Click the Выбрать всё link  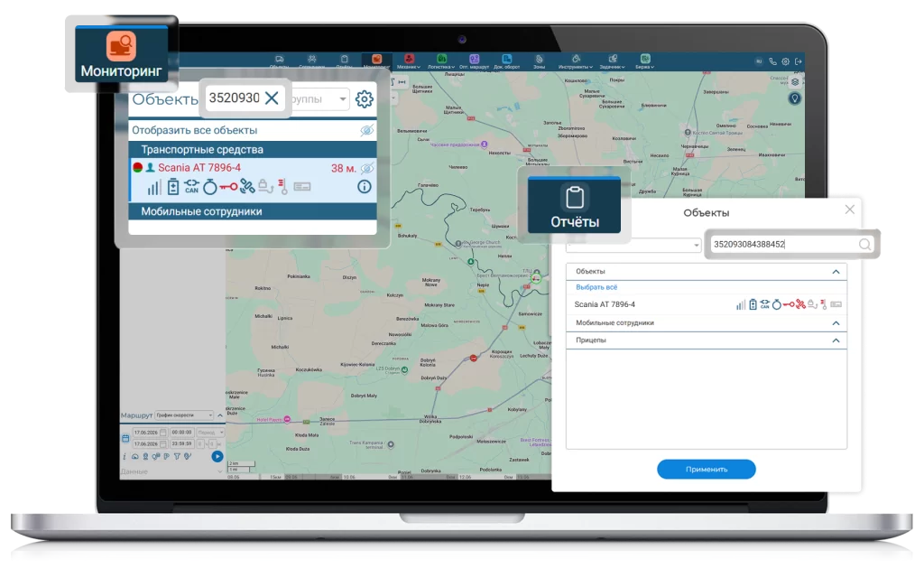coord(596,287)
